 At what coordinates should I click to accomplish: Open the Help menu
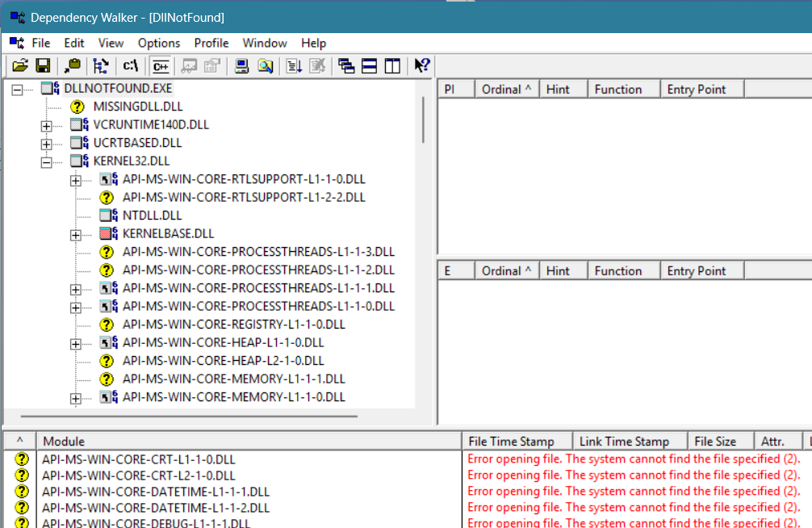tap(313, 43)
